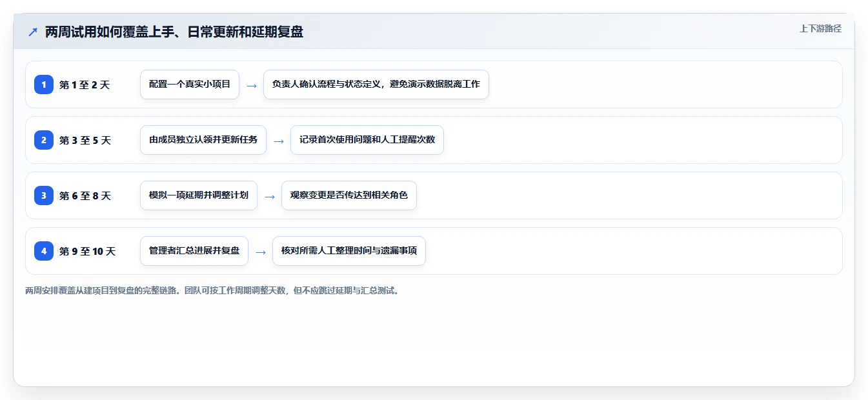868x400 pixels.
Task: Click the 第 1 至 2 天 label
Action: 85,85
